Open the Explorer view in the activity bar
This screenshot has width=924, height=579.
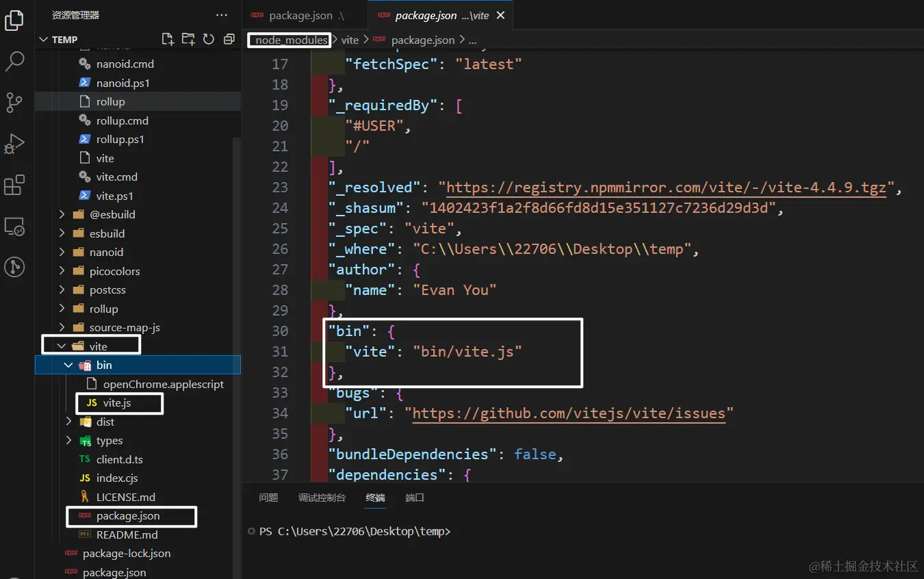pyautogui.click(x=14, y=21)
